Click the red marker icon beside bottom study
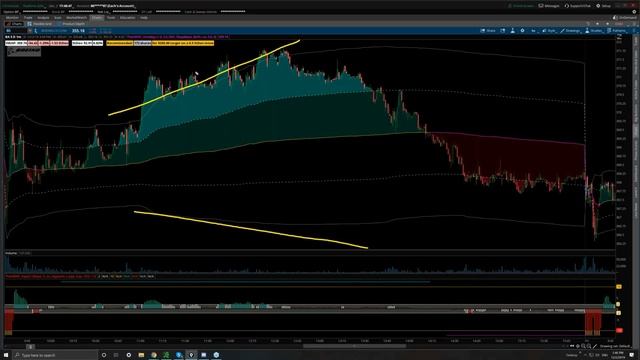 click(x=619, y=330)
